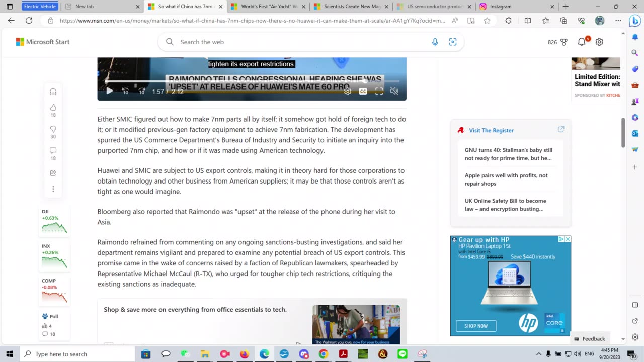Switch to World's First Air Yacht tab
Image resolution: width=644 pixels, height=362 pixels.
coord(267,7)
